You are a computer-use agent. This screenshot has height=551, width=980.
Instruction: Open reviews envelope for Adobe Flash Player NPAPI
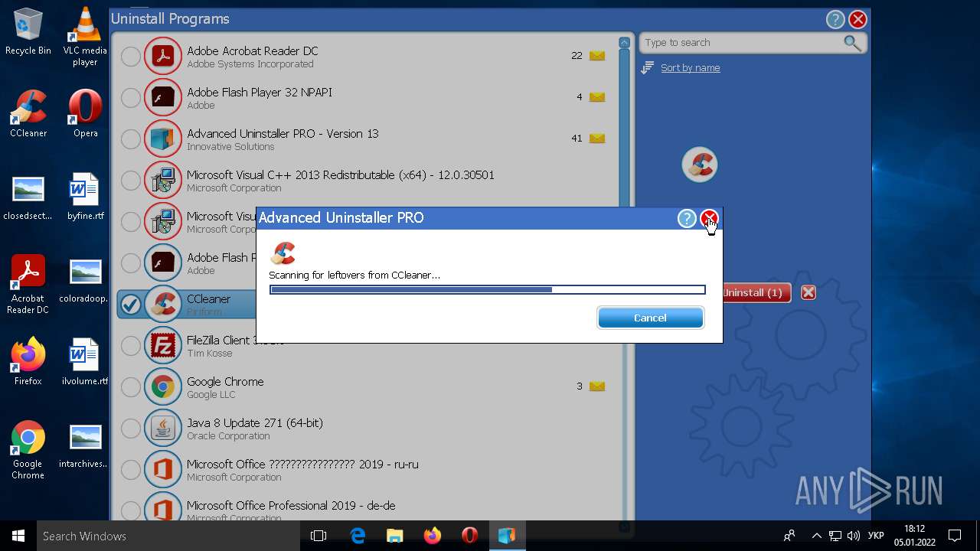tap(597, 97)
